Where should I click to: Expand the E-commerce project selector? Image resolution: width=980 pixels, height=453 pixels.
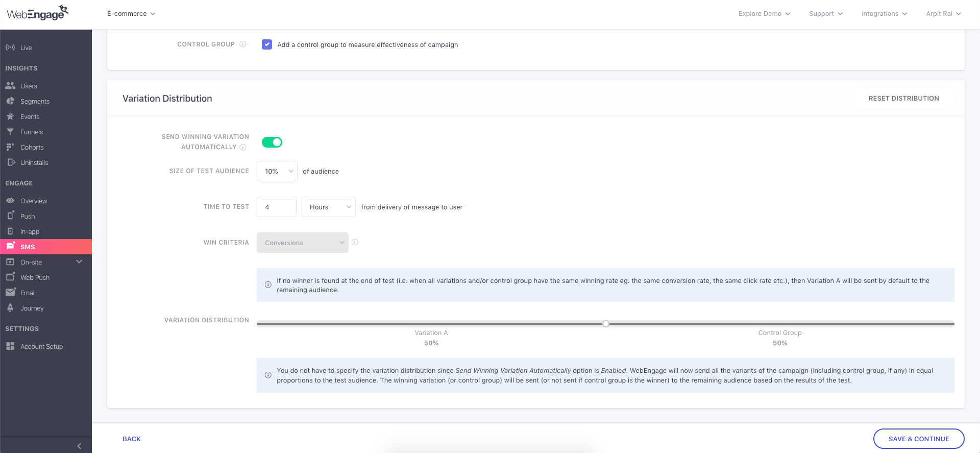click(x=131, y=14)
